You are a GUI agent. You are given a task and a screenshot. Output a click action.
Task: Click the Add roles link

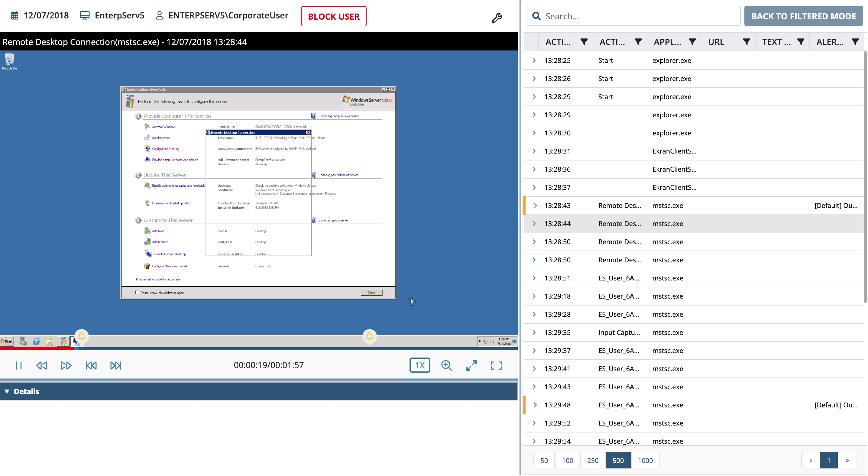pos(158,231)
